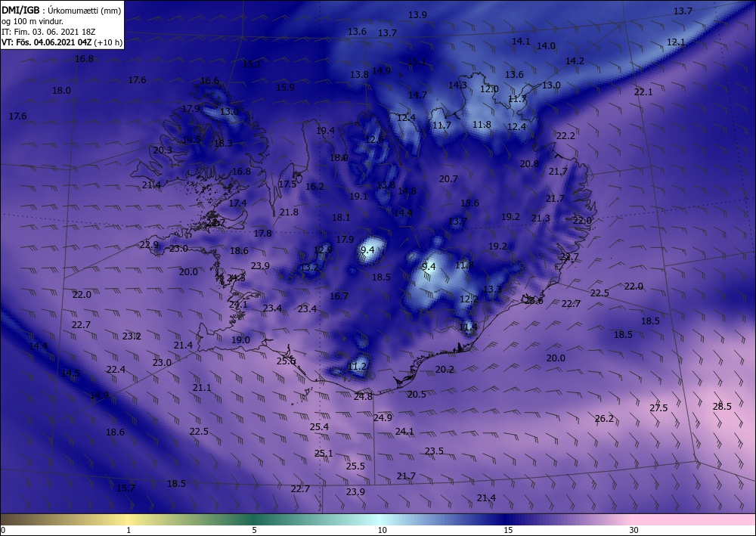
Task: Click the 18.1 map value
Action: coord(341,218)
